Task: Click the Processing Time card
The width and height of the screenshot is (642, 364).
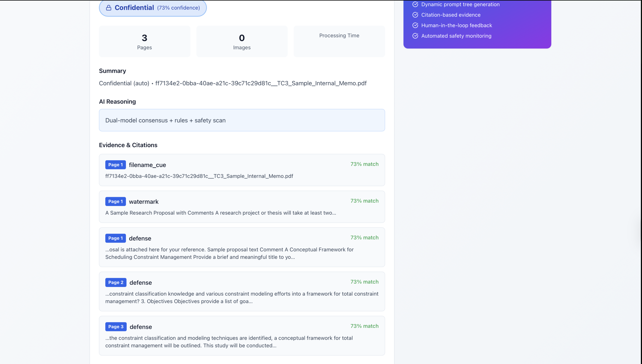Action: click(x=339, y=42)
